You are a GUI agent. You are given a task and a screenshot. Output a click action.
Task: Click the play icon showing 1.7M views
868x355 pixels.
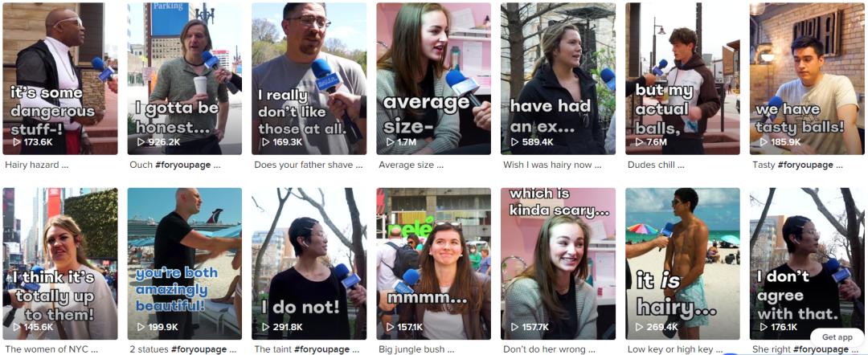coord(391,142)
